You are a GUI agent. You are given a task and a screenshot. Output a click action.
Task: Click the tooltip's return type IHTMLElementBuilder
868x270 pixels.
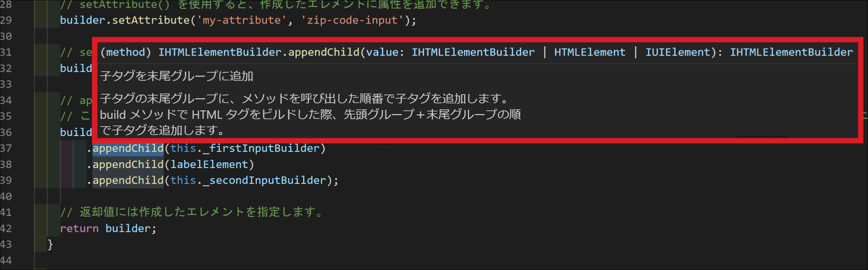click(x=791, y=52)
